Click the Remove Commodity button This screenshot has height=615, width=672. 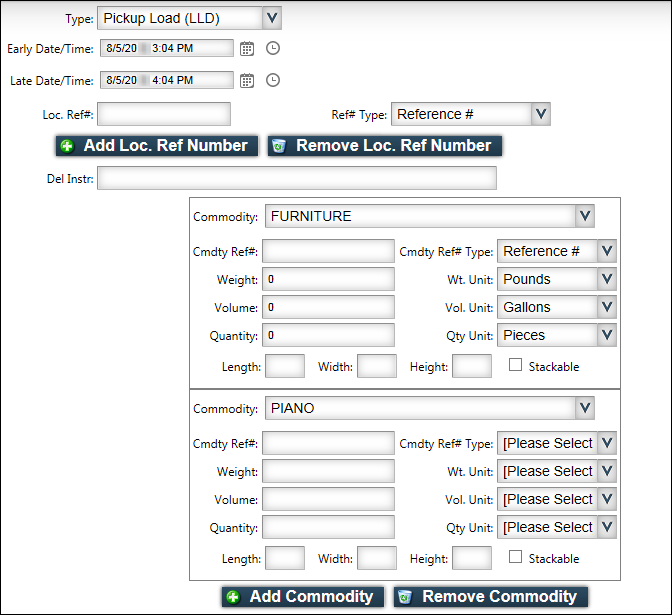[491, 597]
